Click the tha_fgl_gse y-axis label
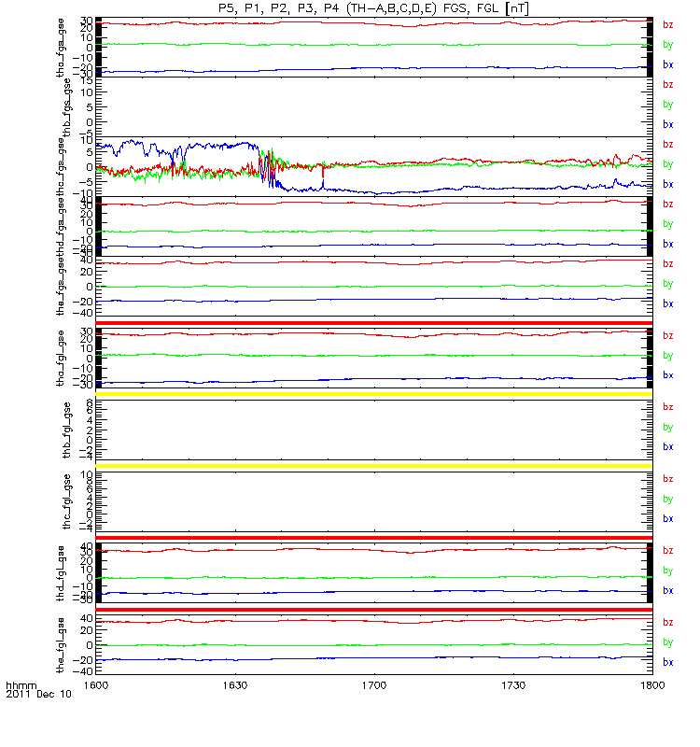The width and height of the screenshot is (700, 747). coord(61,359)
